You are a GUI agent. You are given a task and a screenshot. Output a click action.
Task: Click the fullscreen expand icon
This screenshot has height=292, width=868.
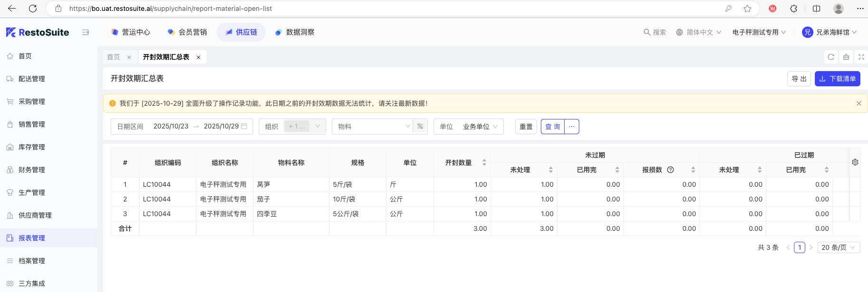(861, 57)
